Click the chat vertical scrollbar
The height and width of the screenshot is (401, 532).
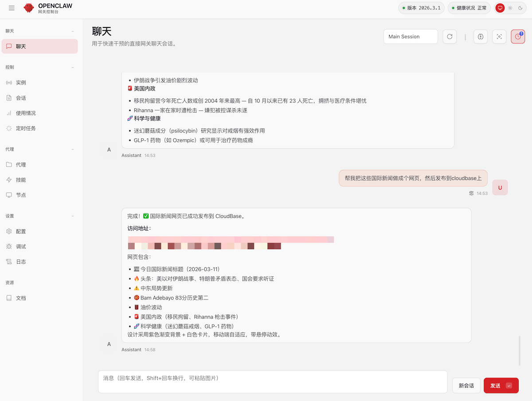[x=520, y=350]
